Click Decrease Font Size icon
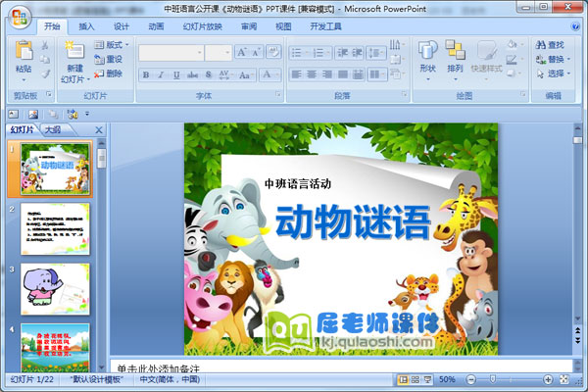This screenshot has width=588, height=392. pyautogui.click(x=257, y=52)
